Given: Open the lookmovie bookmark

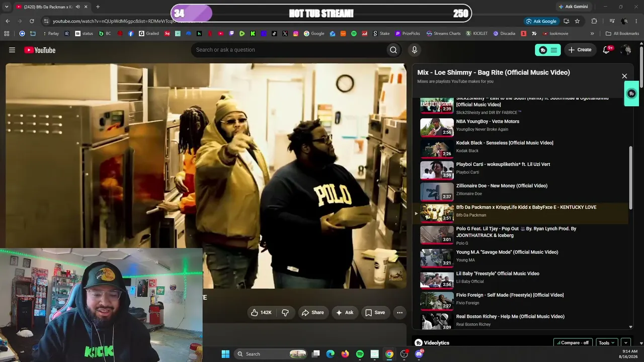Looking at the screenshot, I should point(555,34).
